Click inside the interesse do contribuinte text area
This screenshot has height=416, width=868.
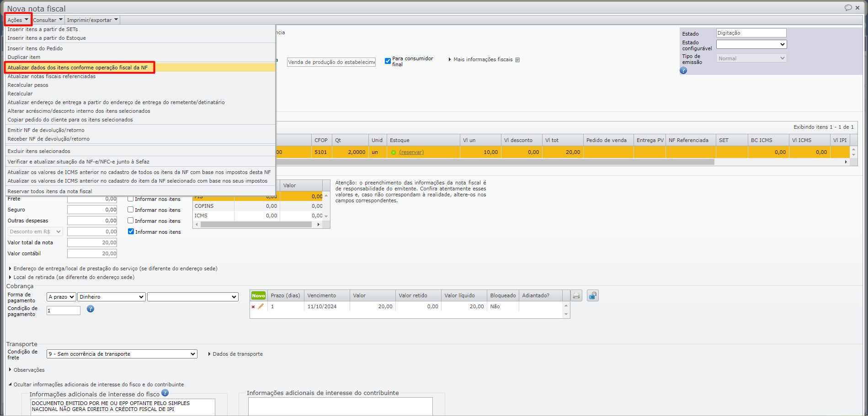pos(340,406)
